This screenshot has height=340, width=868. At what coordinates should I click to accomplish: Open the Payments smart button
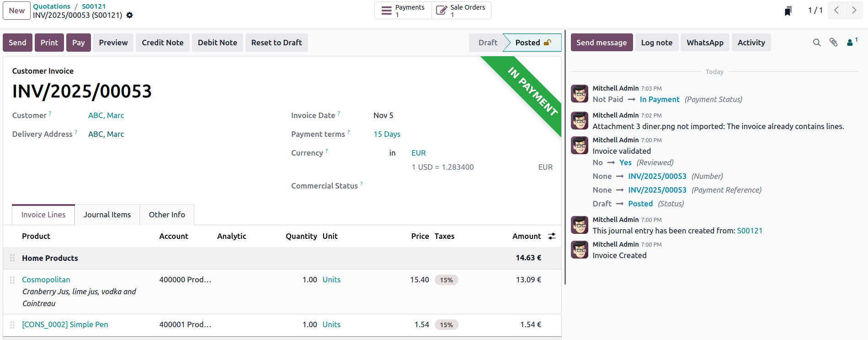point(403,11)
